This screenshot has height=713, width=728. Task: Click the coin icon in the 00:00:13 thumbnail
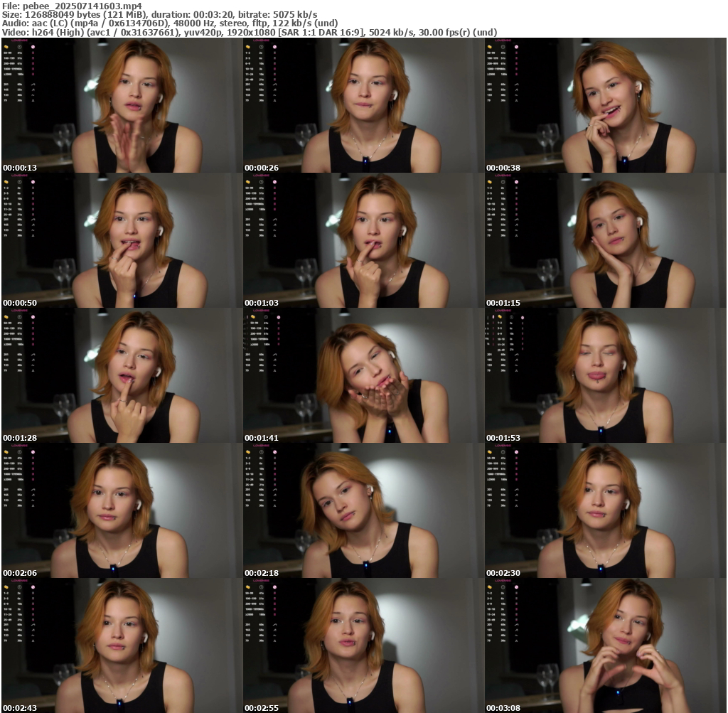tap(6, 47)
